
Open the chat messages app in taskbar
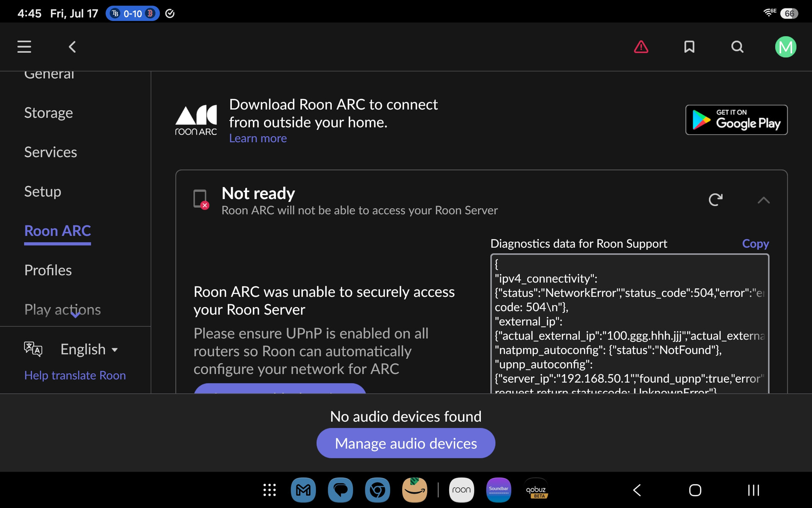[x=340, y=490]
